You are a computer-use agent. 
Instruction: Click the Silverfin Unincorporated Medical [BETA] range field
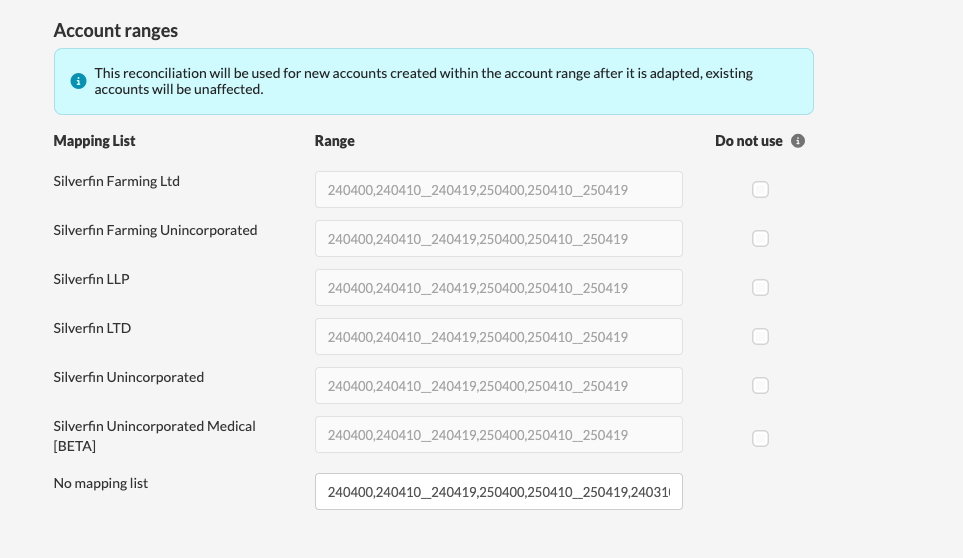(498, 434)
